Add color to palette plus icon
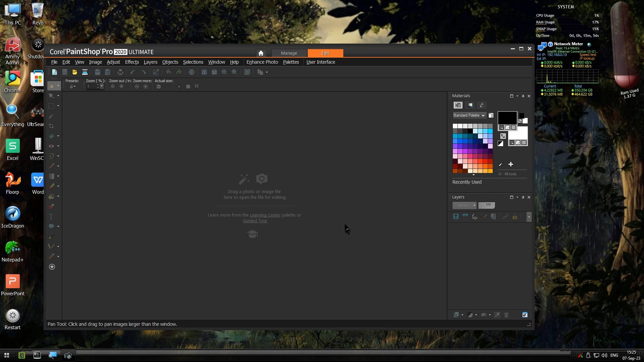644x362 pixels. click(x=511, y=164)
